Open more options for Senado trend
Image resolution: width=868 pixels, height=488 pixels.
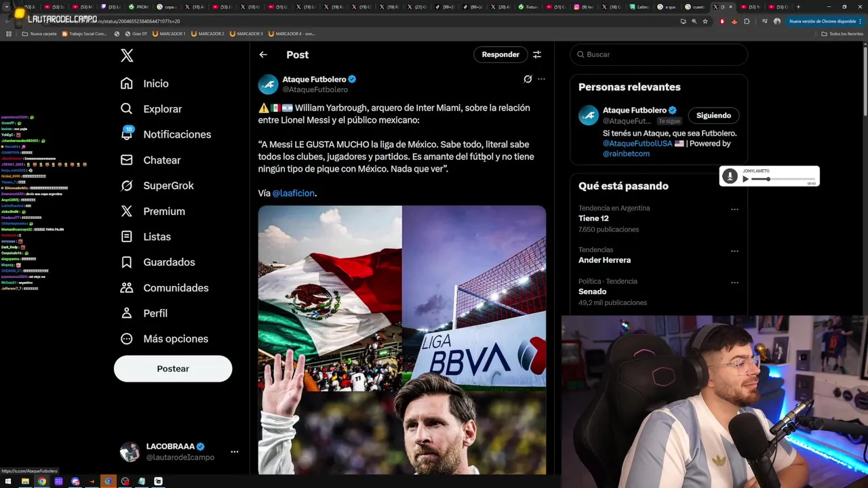coord(734,282)
